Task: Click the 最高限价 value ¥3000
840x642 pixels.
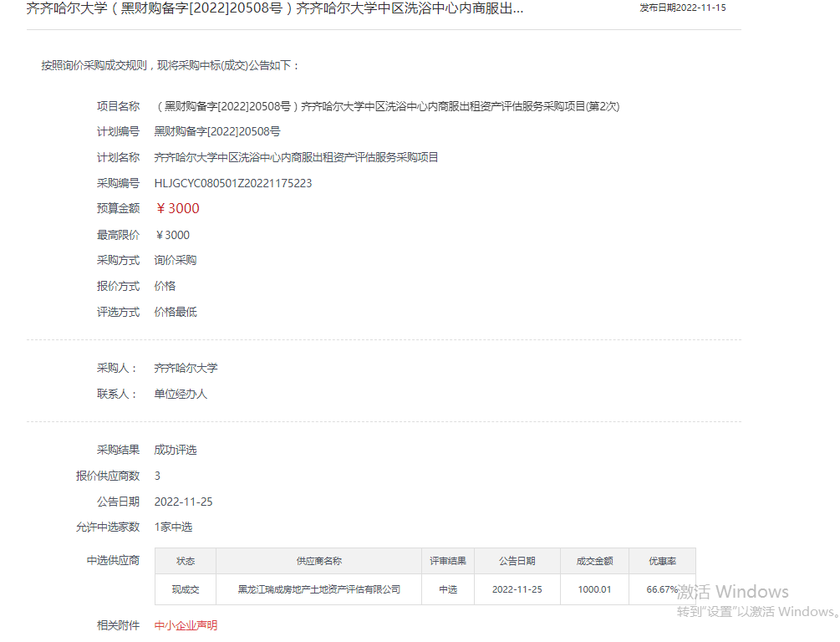Action: [x=173, y=234]
